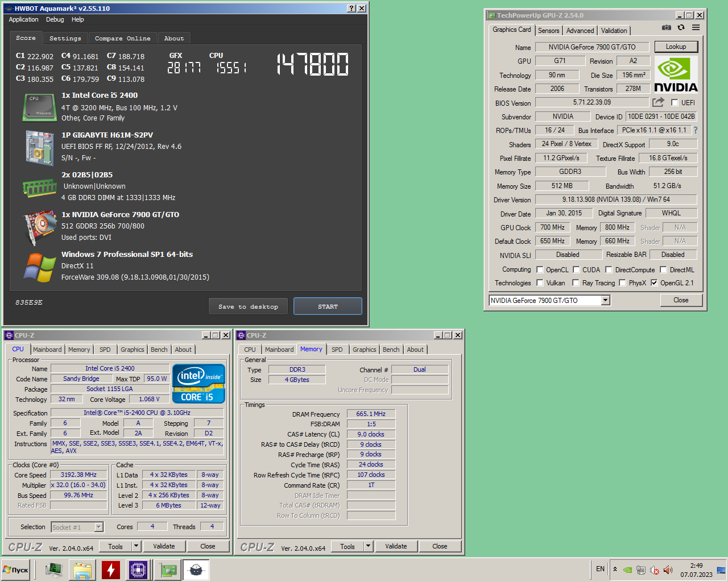728x582 pixels.
Task: Click the Core Speed value 3192.38 MHz
Action: pos(78,475)
